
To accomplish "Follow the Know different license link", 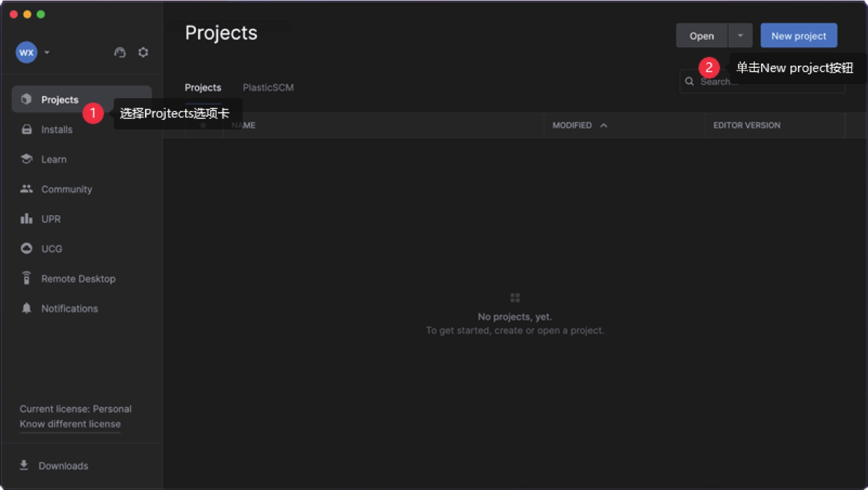I will pos(70,424).
